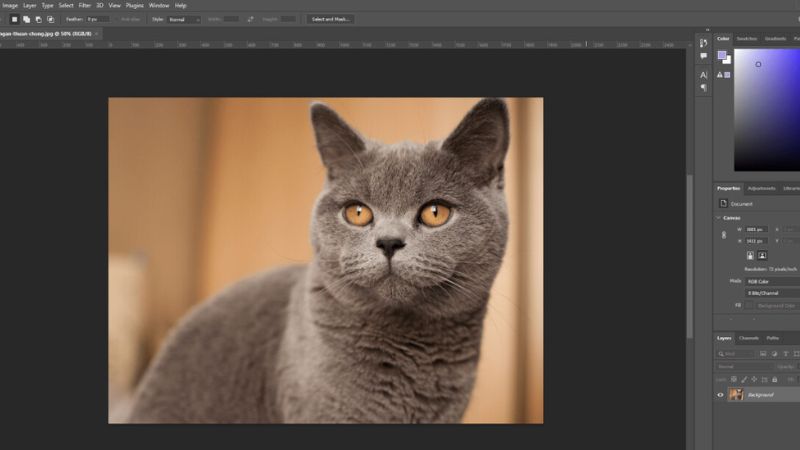Lock image pixels brush icon
This screenshot has height=450, width=800.
coord(744,380)
